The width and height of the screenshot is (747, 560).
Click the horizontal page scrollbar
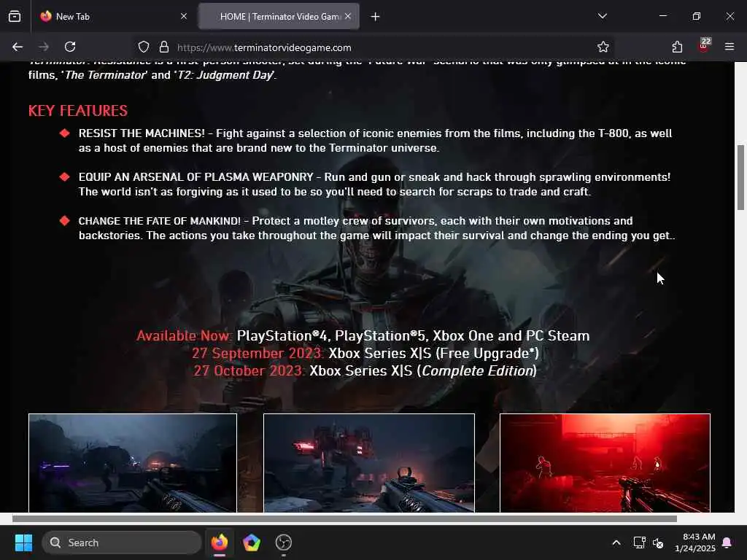click(344, 518)
